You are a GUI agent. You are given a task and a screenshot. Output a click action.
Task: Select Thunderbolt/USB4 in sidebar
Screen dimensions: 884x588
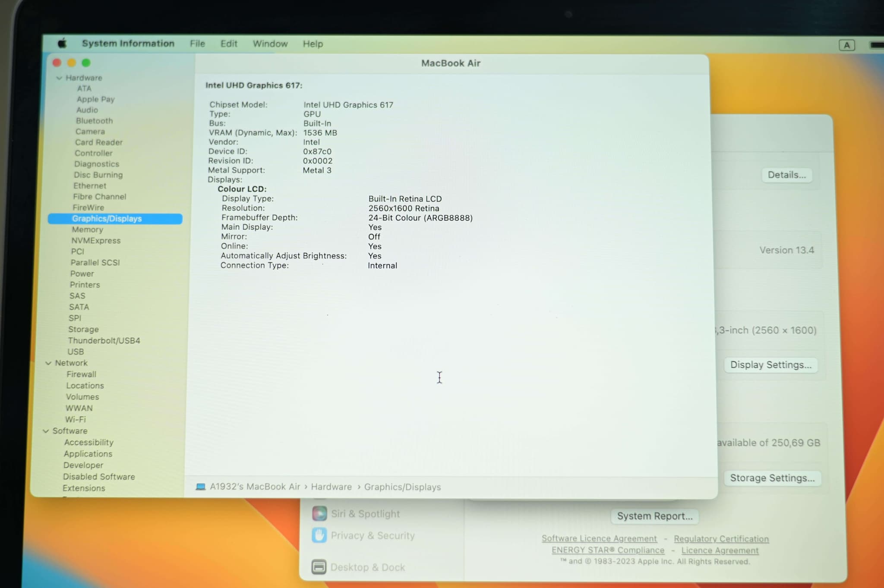(104, 341)
